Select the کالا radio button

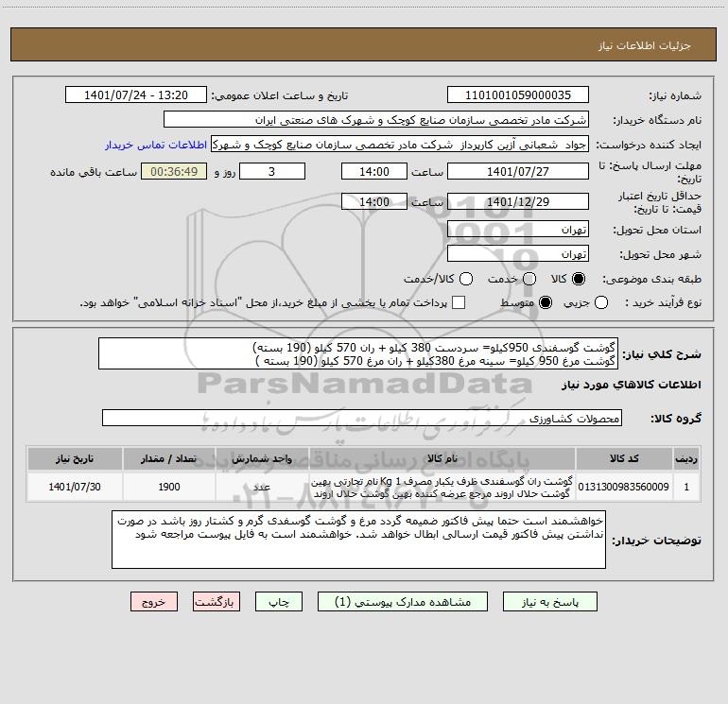(x=579, y=279)
